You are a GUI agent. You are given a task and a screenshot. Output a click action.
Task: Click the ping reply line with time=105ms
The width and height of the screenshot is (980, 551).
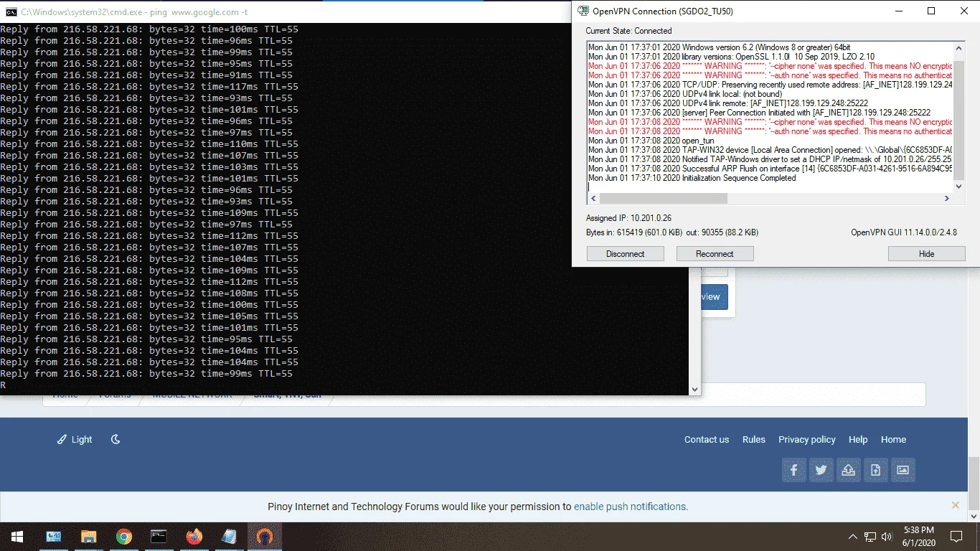(149, 316)
